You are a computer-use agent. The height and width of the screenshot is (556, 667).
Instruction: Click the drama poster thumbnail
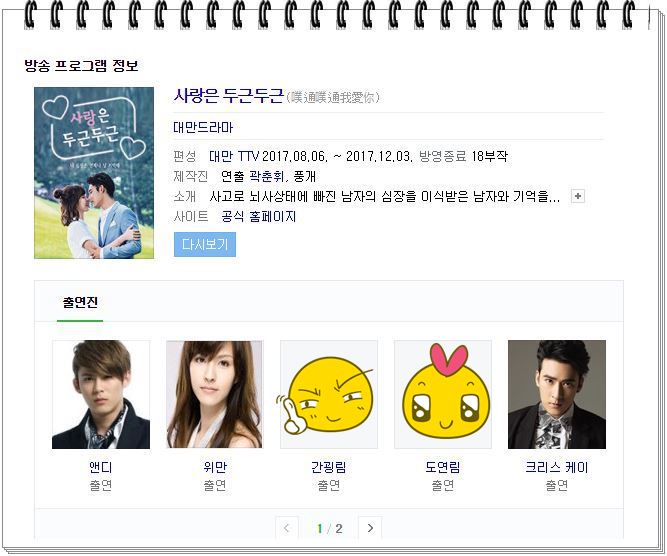click(x=94, y=173)
